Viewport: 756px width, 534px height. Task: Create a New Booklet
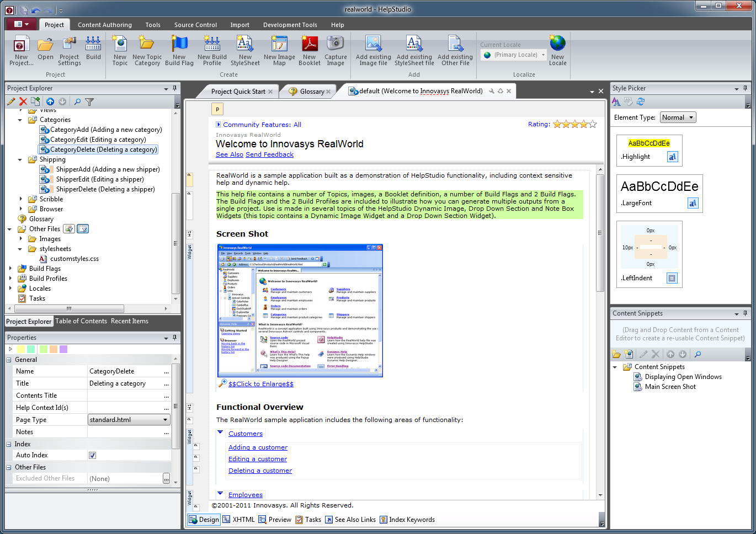coord(310,51)
